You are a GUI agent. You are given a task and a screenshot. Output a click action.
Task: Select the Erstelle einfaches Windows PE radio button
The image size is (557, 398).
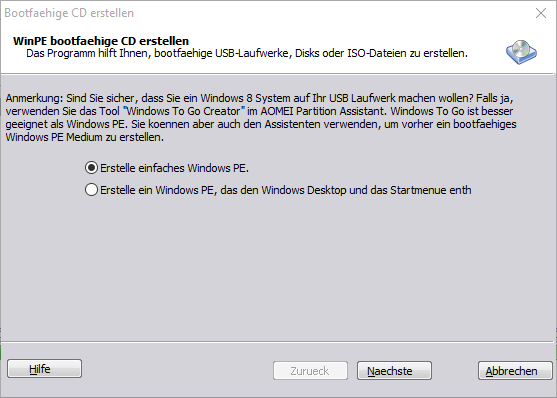click(x=91, y=168)
